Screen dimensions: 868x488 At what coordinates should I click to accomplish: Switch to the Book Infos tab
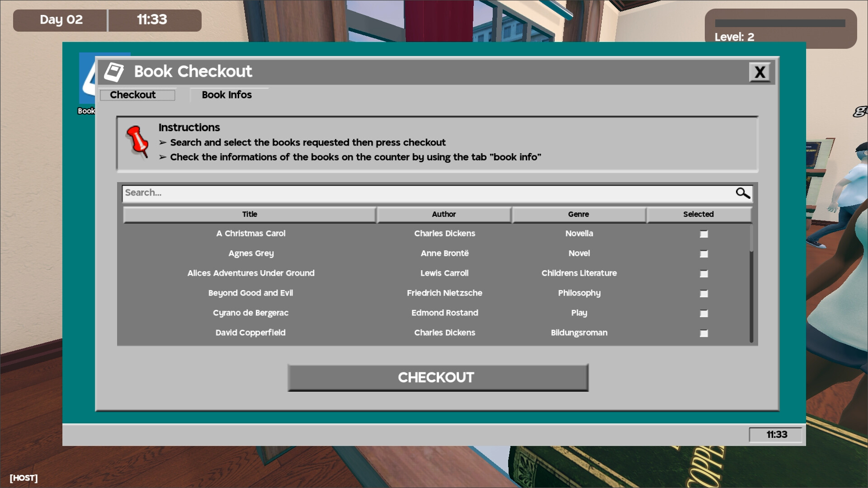point(226,95)
